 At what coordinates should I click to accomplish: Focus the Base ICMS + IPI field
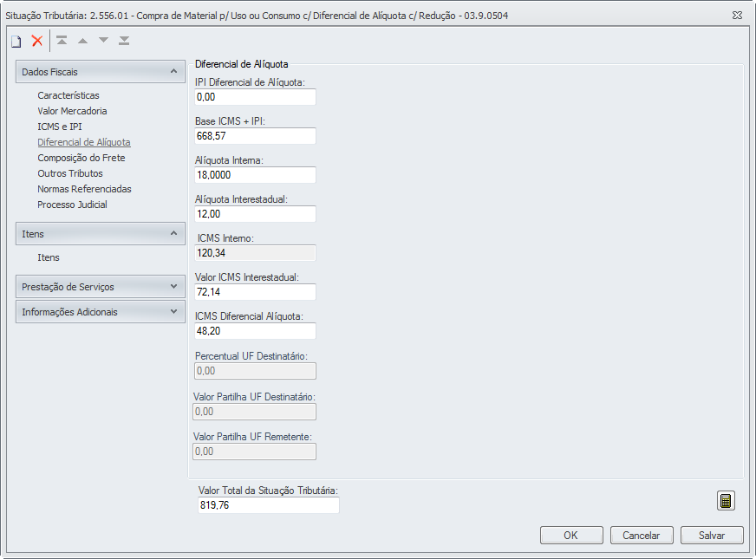click(x=255, y=136)
